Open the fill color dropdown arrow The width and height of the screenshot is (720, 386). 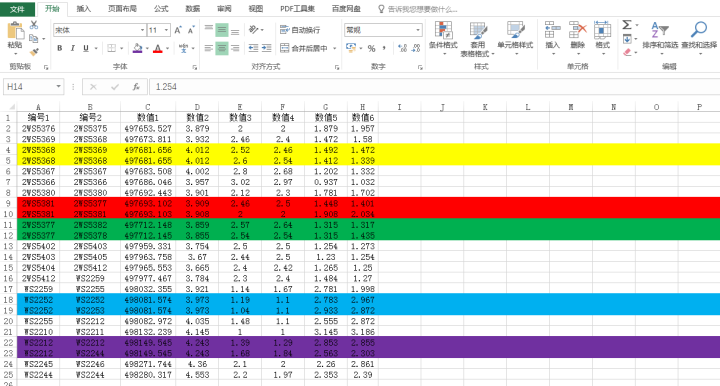(x=147, y=48)
